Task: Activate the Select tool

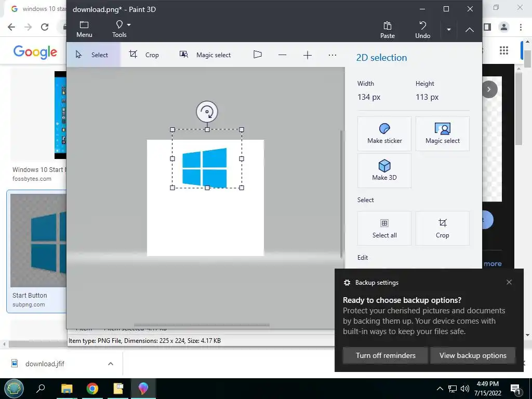Action: pyautogui.click(x=93, y=55)
